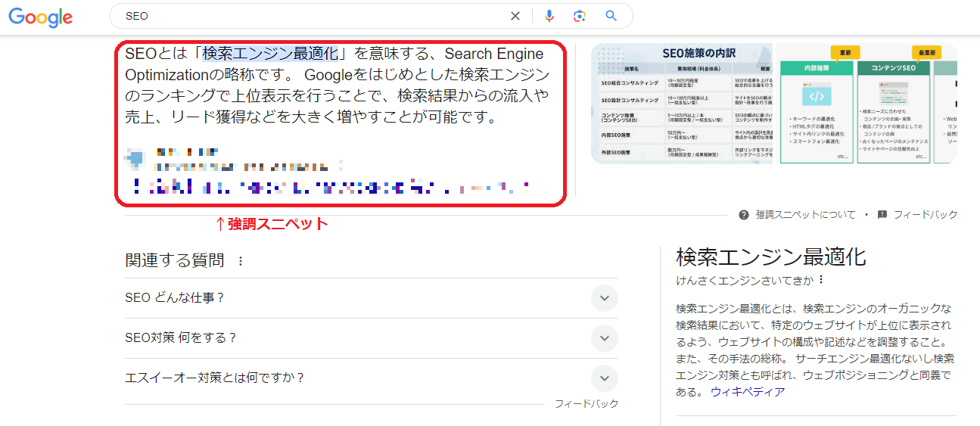Click the question-mark icon for 強調スニペットについて
This screenshot has height=426, width=980.
(x=744, y=215)
